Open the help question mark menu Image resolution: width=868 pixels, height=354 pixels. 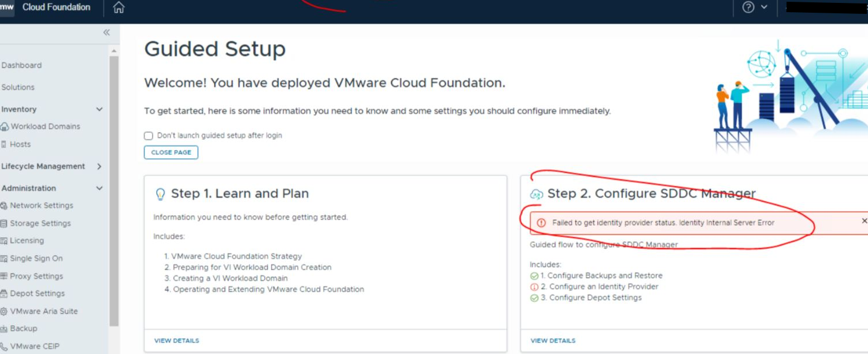coord(748,8)
